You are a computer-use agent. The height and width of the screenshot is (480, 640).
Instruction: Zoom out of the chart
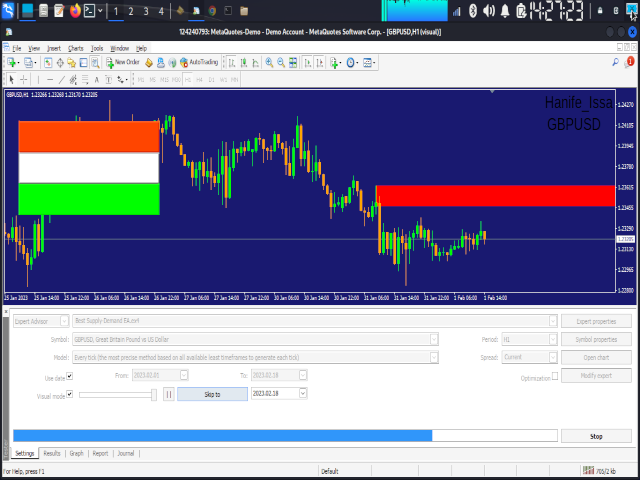point(281,62)
